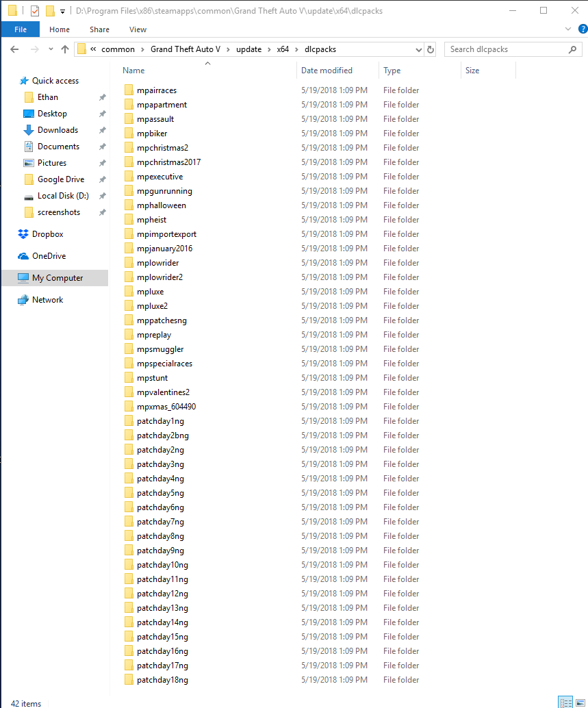Go up one folder level
This screenshot has height=708, width=588.
(65, 49)
